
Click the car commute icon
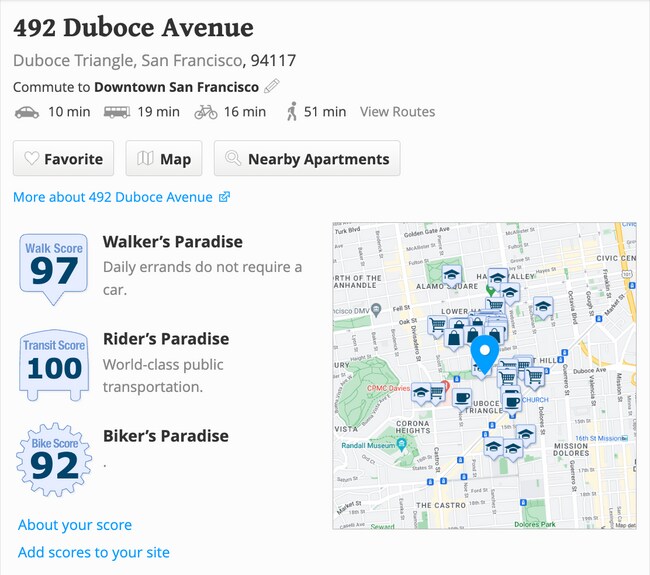27,112
